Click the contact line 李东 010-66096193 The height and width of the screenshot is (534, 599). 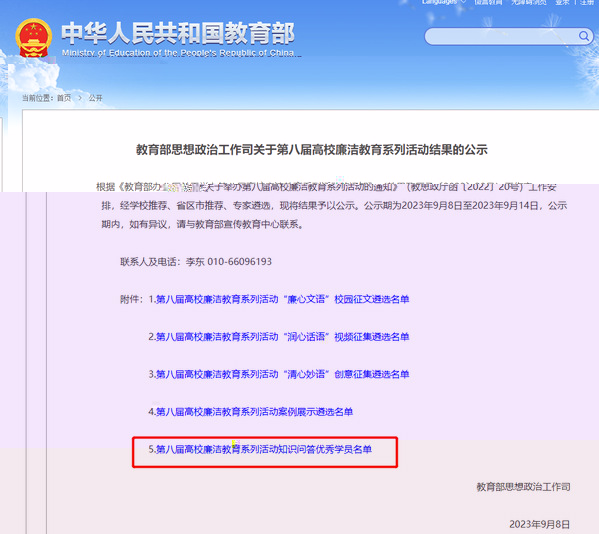tap(196, 262)
